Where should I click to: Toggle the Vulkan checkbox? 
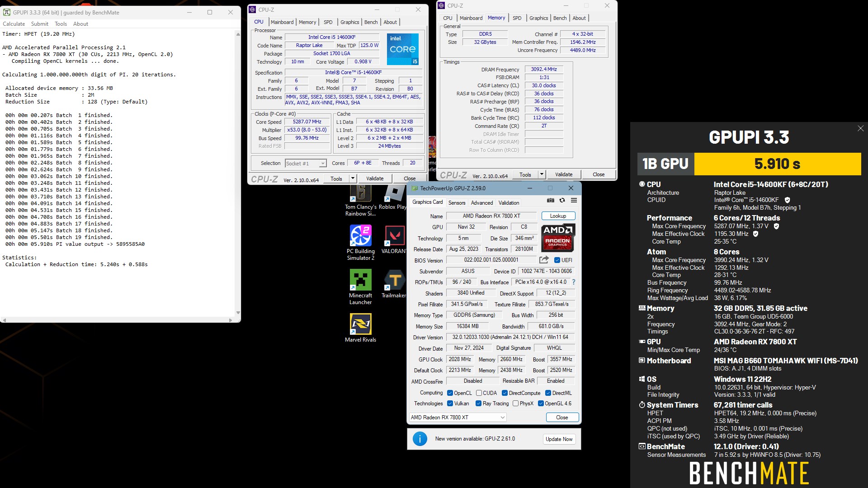[450, 404]
